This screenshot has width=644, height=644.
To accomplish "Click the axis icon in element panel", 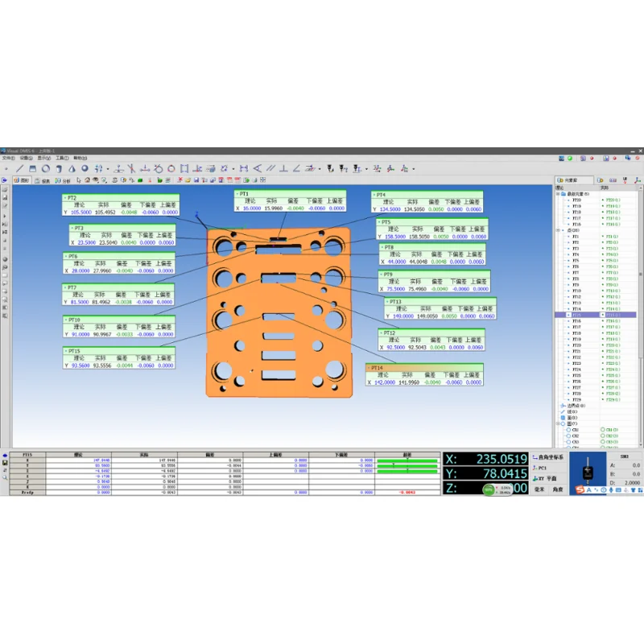I will [638, 180].
